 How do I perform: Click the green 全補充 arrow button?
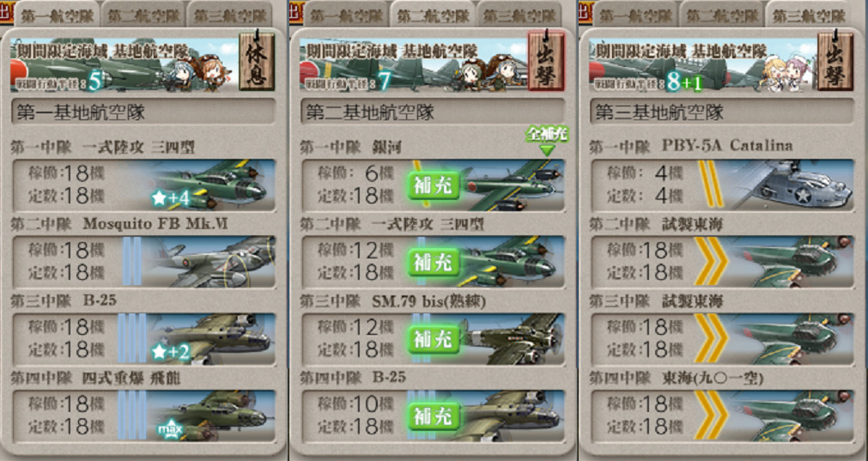547,141
